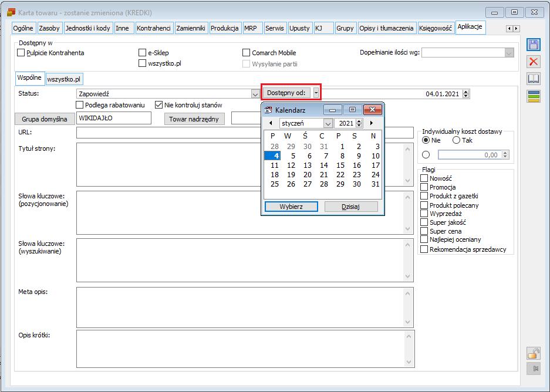
Task: Enable the Comarch Mobile checkbox
Action: [x=246, y=53]
